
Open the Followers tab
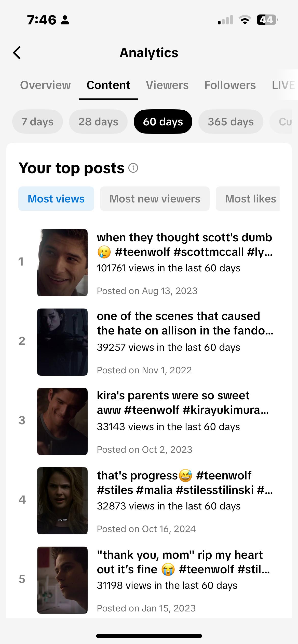click(230, 85)
